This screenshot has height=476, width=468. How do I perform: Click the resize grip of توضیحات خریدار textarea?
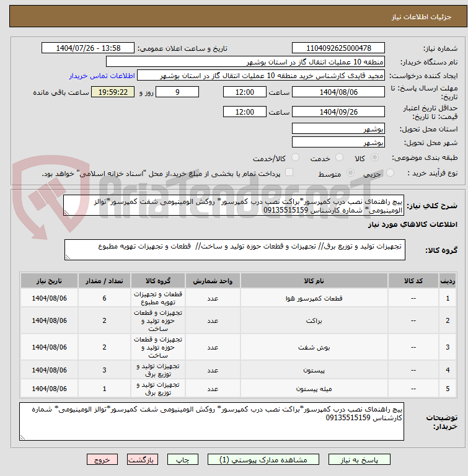22,437
